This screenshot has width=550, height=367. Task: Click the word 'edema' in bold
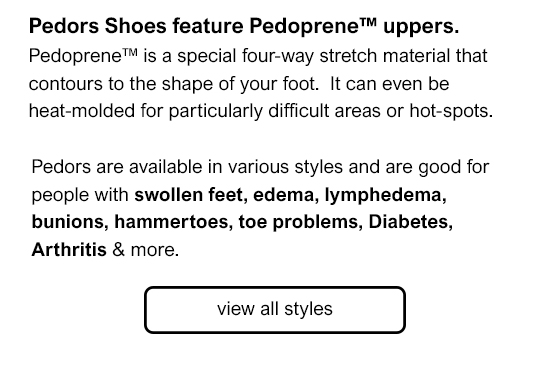pos(283,195)
